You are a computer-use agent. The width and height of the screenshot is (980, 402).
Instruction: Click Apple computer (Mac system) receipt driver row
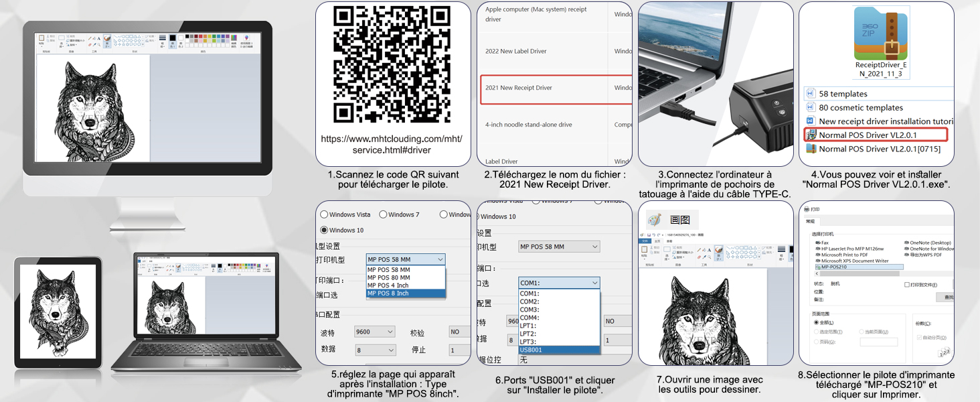click(x=555, y=15)
